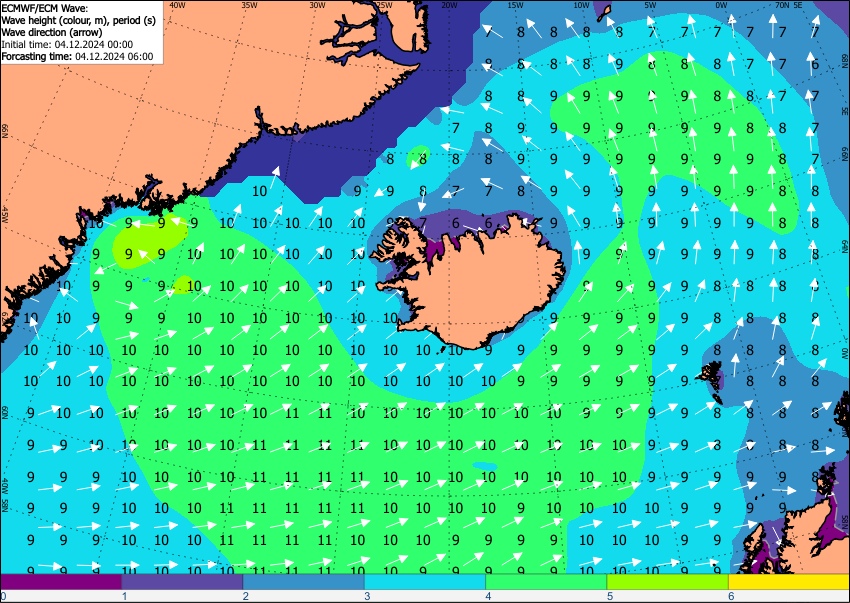Pick the green 4–5 m colour bar segment
Screen dimensions: 850x603
pos(546,581)
